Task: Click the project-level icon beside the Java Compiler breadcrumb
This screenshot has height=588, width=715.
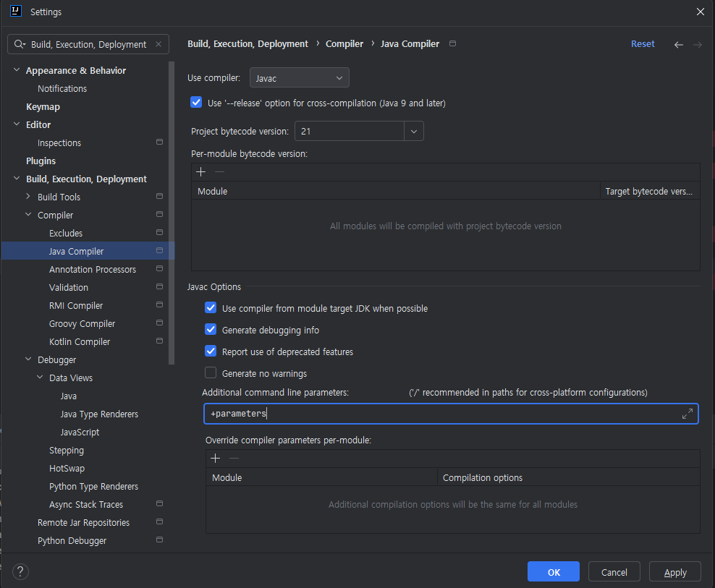Action: click(x=453, y=44)
